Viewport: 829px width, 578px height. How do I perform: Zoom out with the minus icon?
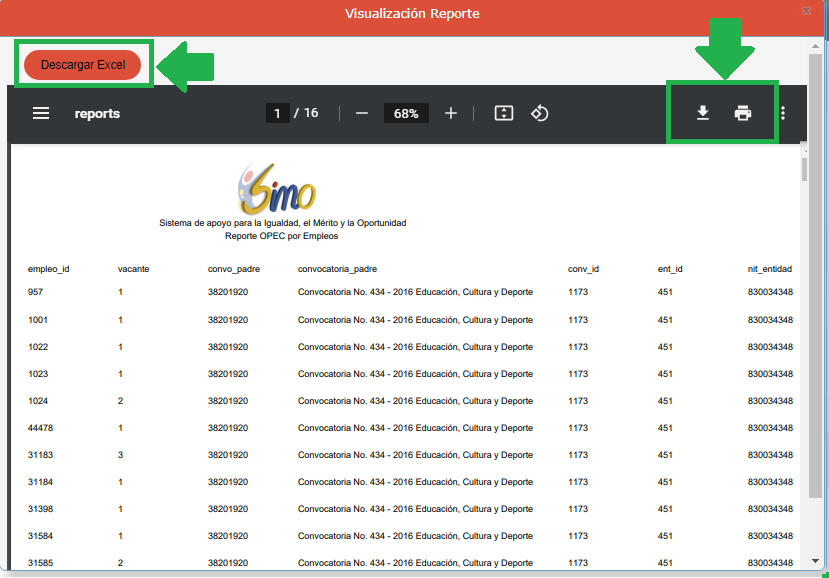tap(362, 113)
